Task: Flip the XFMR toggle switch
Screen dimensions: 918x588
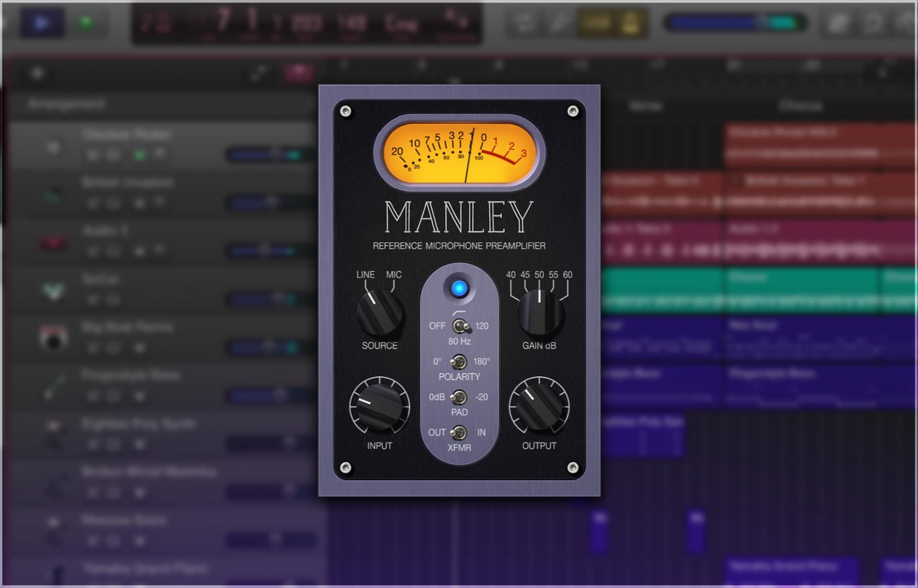Action: [x=459, y=433]
